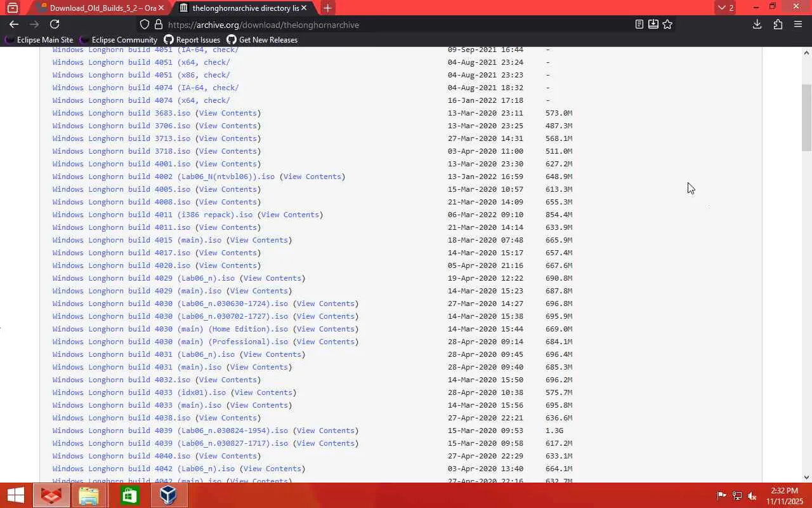The height and width of the screenshot is (508, 812).
Task: Close the Download_Old_Builds_5_2 tab
Action: click(162, 8)
